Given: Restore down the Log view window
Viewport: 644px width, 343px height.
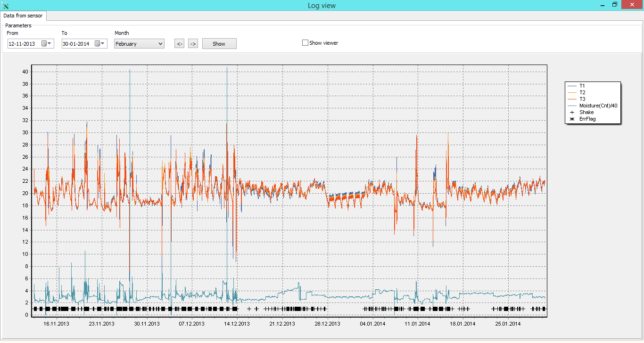Looking at the screenshot, I should click(615, 5).
